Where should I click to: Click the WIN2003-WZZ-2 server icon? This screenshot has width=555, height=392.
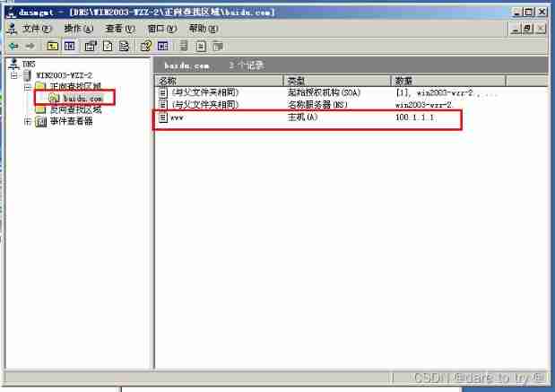coord(28,75)
